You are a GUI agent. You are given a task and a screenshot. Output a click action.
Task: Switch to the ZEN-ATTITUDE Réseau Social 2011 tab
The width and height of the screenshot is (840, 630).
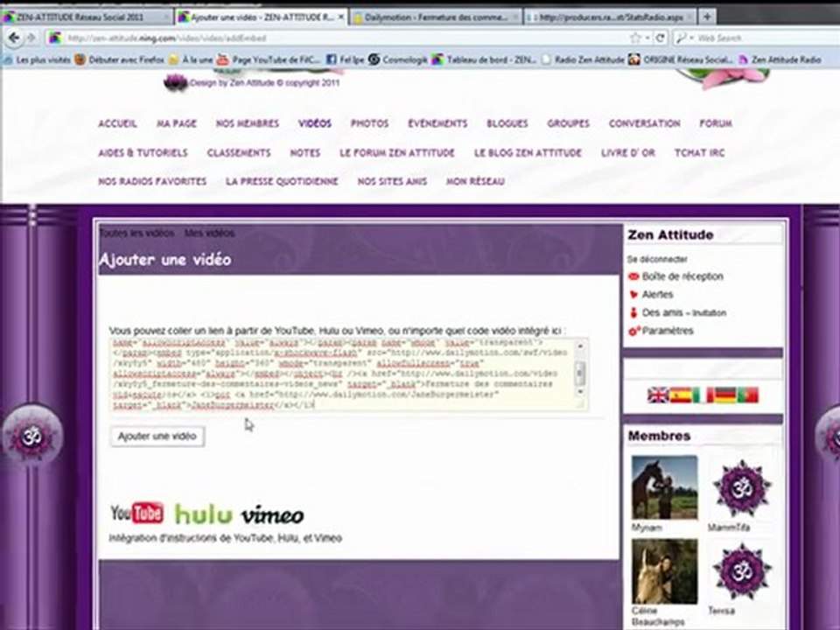[87, 17]
